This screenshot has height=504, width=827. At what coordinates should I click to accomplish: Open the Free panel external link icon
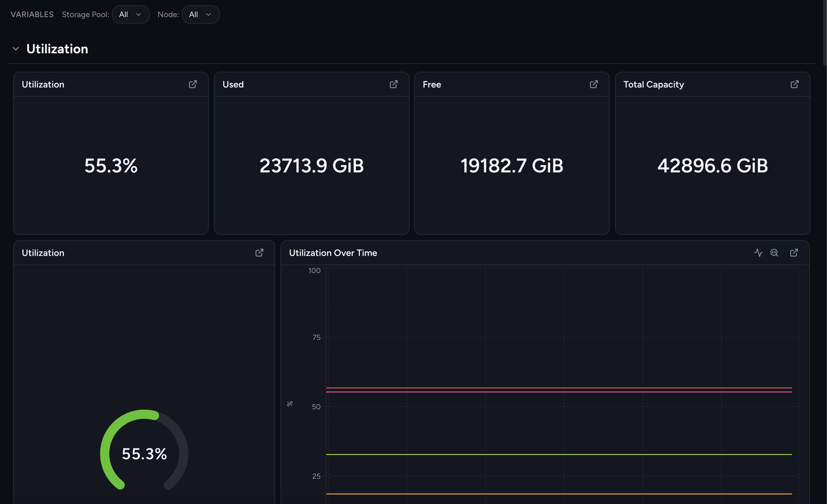click(x=594, y=84)
